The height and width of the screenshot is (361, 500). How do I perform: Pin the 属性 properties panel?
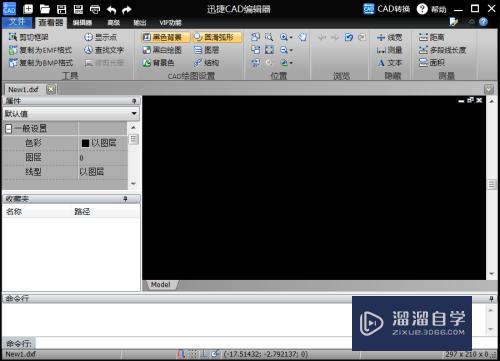pos(134,101)
